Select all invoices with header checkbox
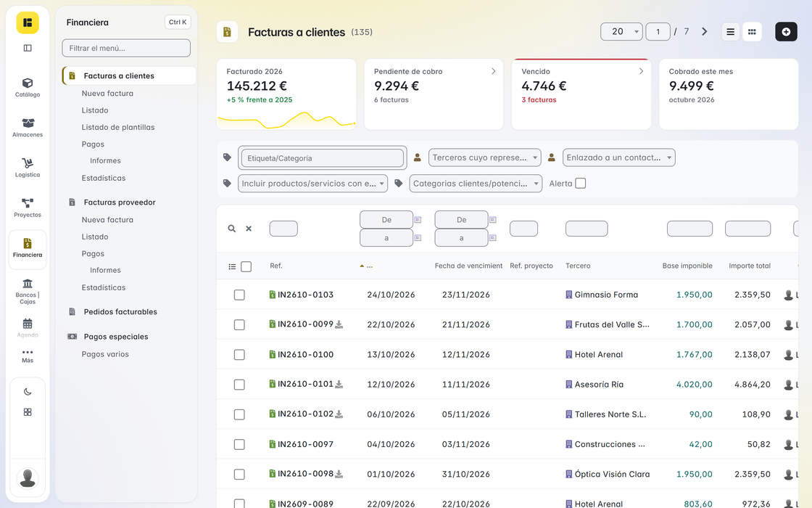This screenshot has width=812, height=508. point(246,266)
